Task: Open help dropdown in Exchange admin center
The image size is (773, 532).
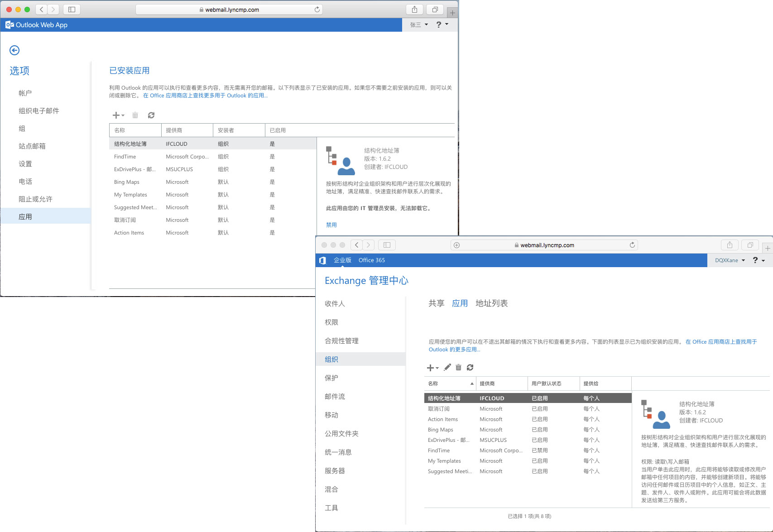Action: (759, 260)
